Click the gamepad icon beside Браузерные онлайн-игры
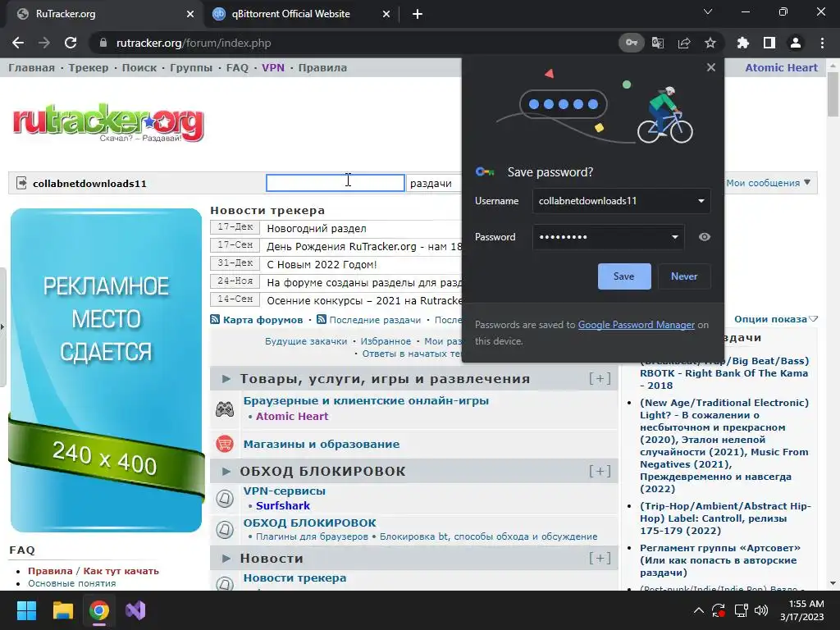Viewport: 840px width, 630px height. [225, 409]
